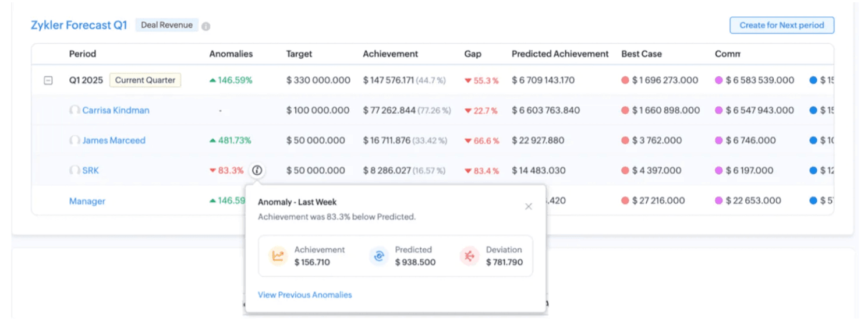Click Create for Next period button
The image size is (868, 335).
click(782, 26)
